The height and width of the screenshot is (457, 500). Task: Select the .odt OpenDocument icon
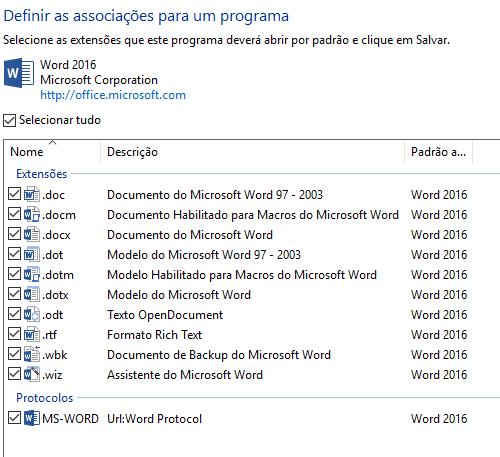click(32, 314)
